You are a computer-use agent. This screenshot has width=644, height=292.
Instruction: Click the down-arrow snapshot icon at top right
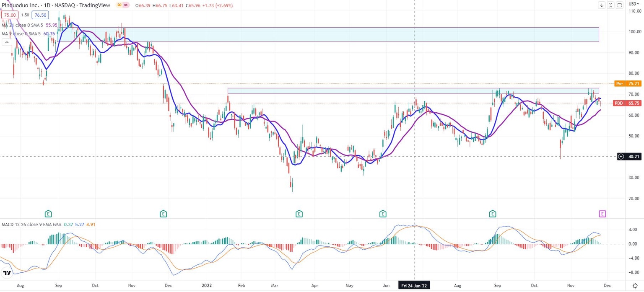click(x=602, y=5)
